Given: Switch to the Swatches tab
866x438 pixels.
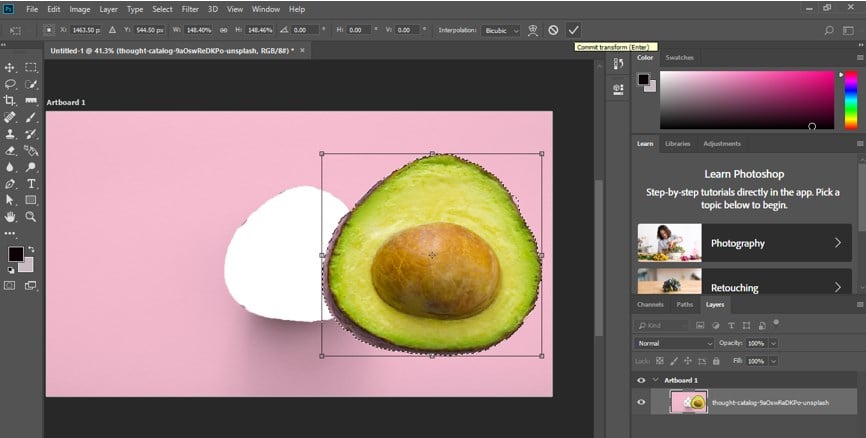Looking at the screenshot, I should tap(679, 57).
